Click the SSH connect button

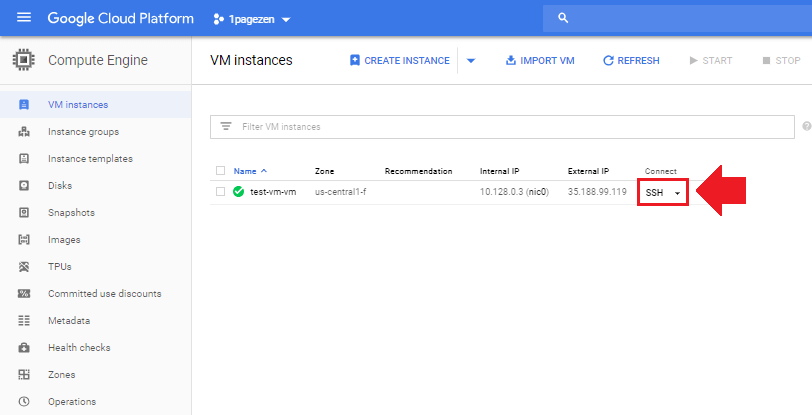click(655, 192)
